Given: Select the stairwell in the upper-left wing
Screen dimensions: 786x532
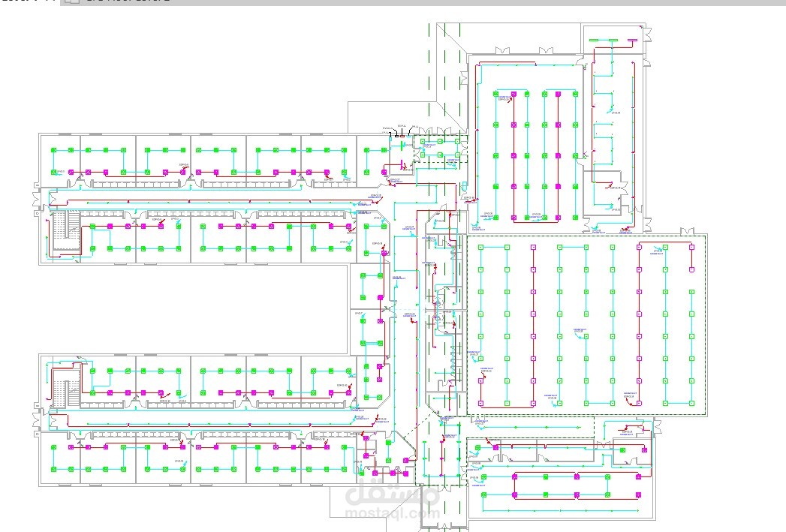Looking at the screenshot, I should point(67,231).
